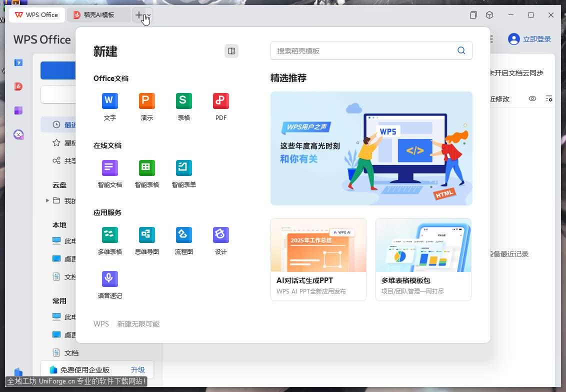Open 语音速记 voice notes
Viewport: 566px width, 392px height.
coord(109,285)
